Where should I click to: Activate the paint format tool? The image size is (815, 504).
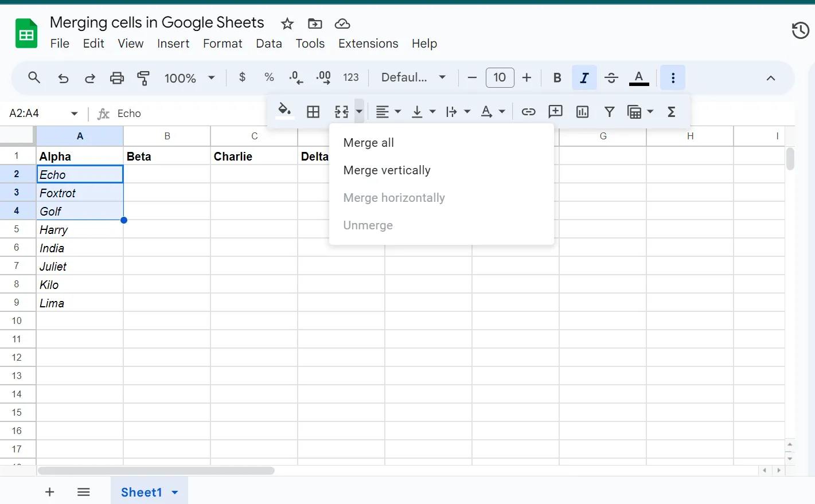[x=144, y=78]
